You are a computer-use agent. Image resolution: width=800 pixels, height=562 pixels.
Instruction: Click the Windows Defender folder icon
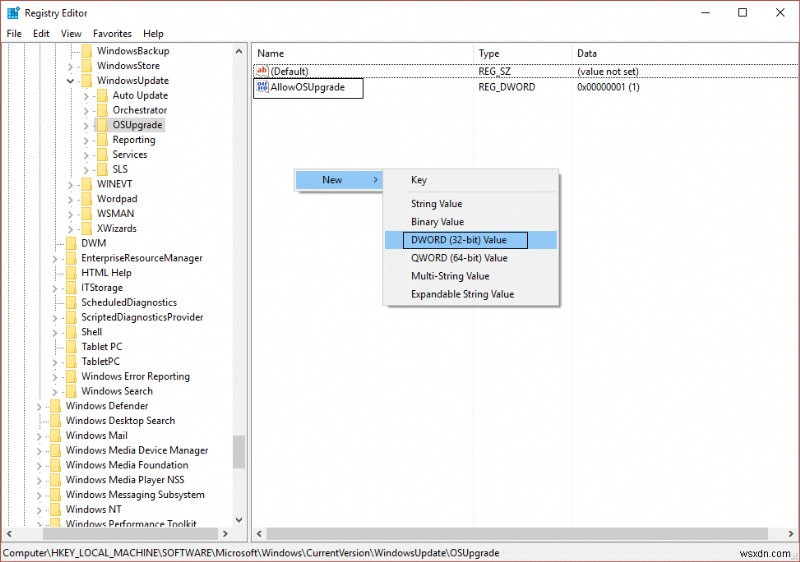pyautogui.click(x=56, y=406)
